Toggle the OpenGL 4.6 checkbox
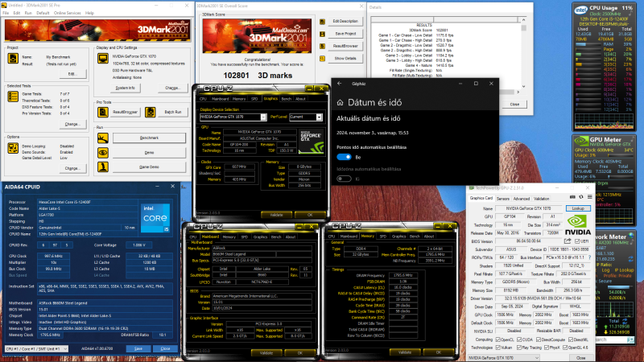 [565, 348]
